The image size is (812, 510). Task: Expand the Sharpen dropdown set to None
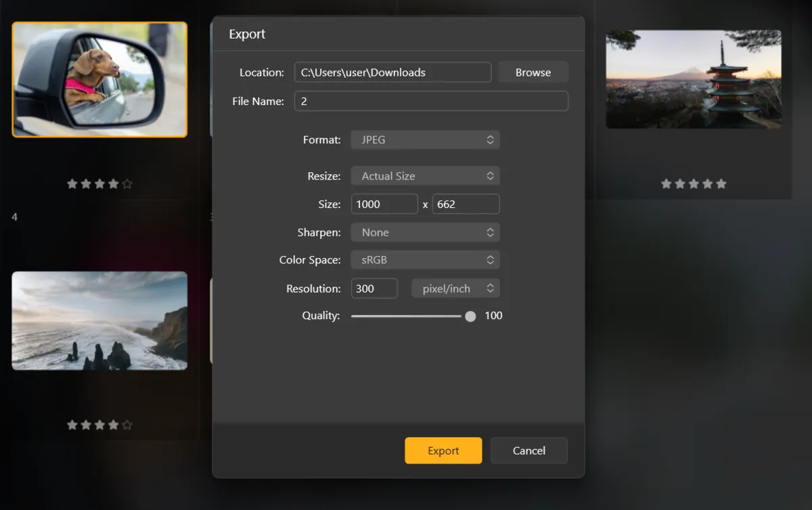(425, 232)
